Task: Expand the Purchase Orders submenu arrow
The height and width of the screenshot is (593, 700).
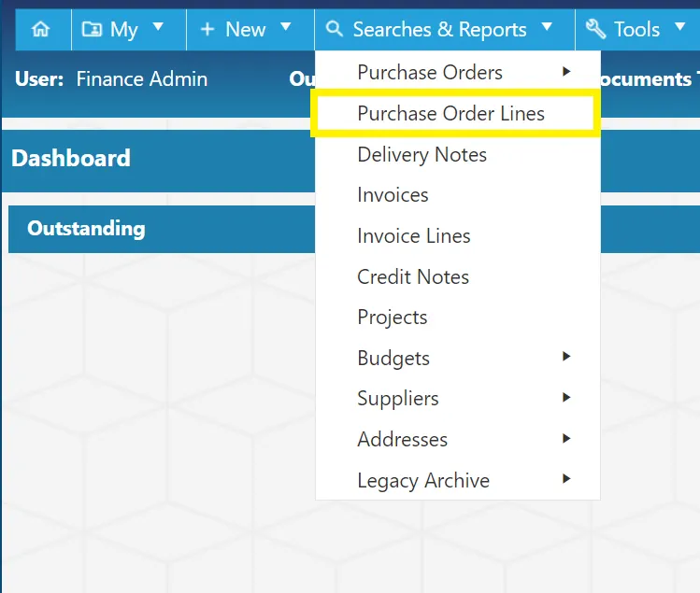Action: pyautogui.click(x=566, y=71)
